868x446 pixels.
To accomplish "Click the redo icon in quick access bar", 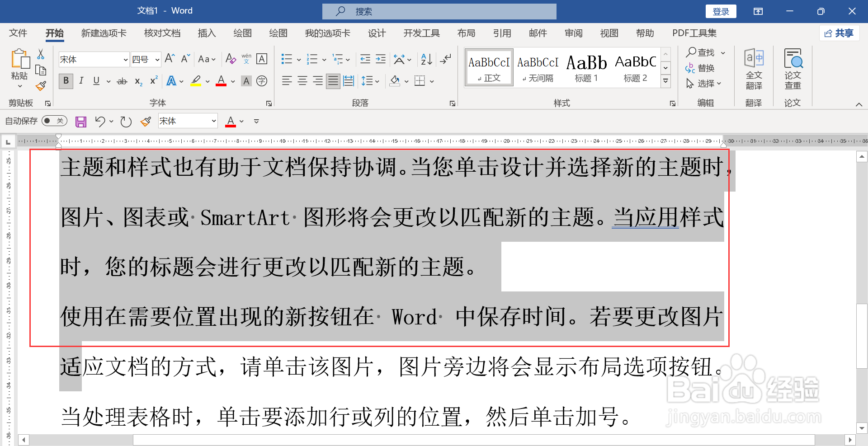I will click(x=126, y=122).
